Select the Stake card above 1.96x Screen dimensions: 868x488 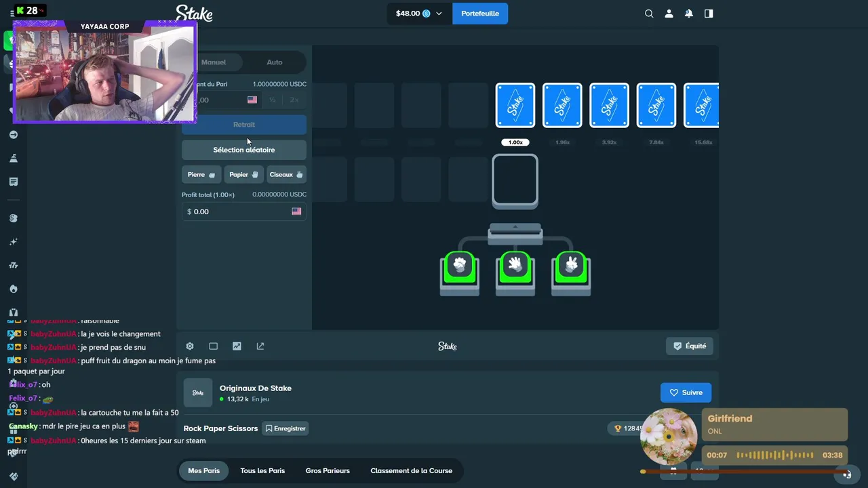tap(562, 105)
